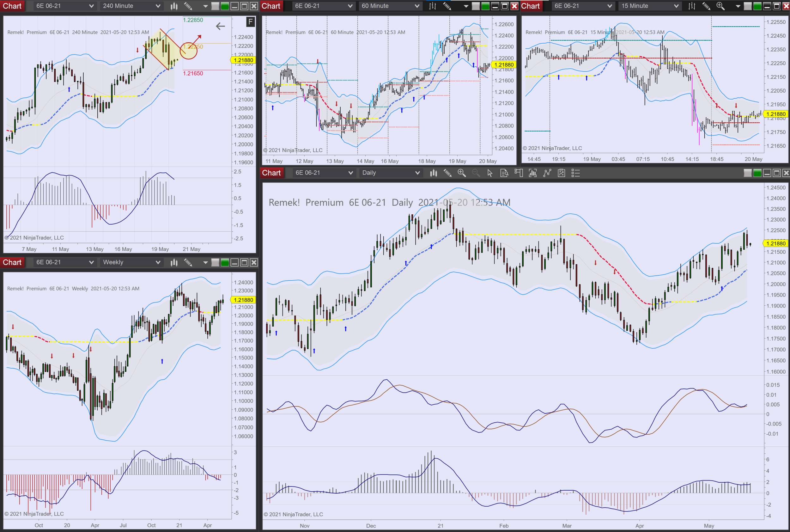Viewport: 790px width, 532px height.
Task: Click the F button on 240 Minute chart
Action: [250, 22]
